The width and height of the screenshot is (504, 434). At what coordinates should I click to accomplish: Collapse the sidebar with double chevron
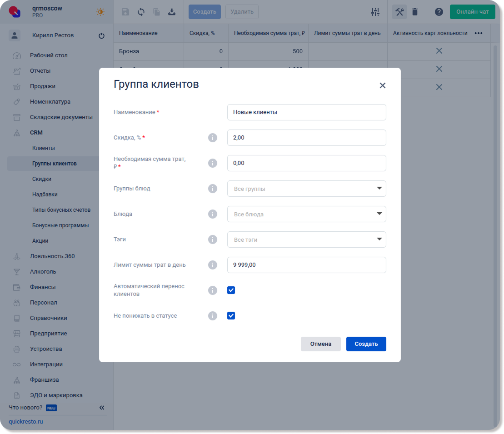pos(102,408)
